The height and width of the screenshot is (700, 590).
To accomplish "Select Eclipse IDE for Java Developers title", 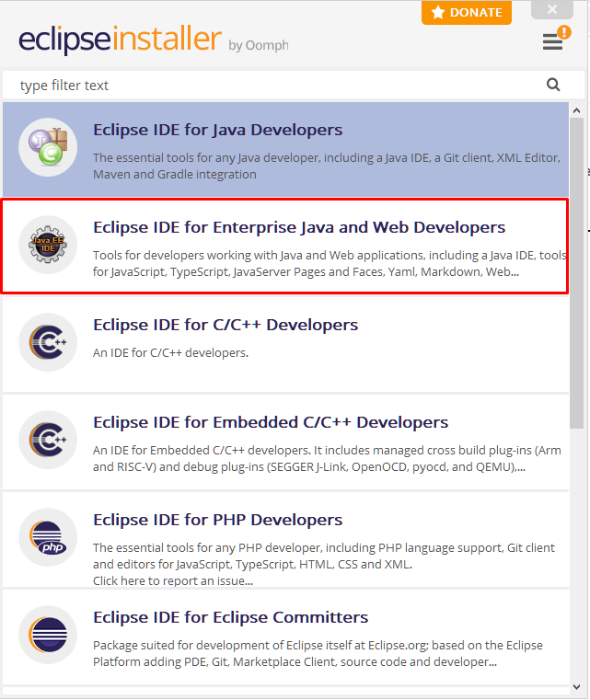I will point(217,130).
